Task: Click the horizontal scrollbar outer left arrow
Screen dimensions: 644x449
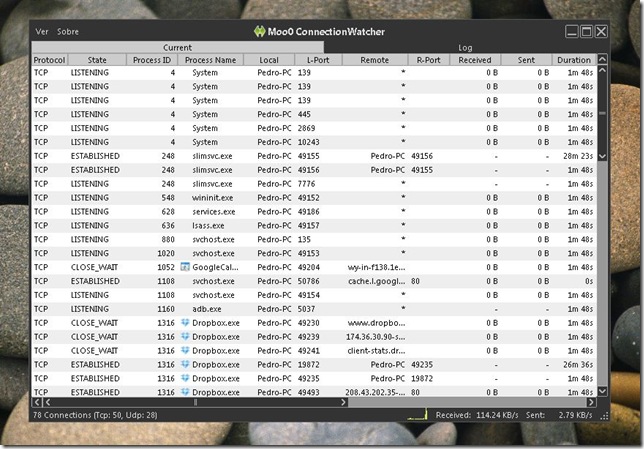Action: (x=37, y=402)
